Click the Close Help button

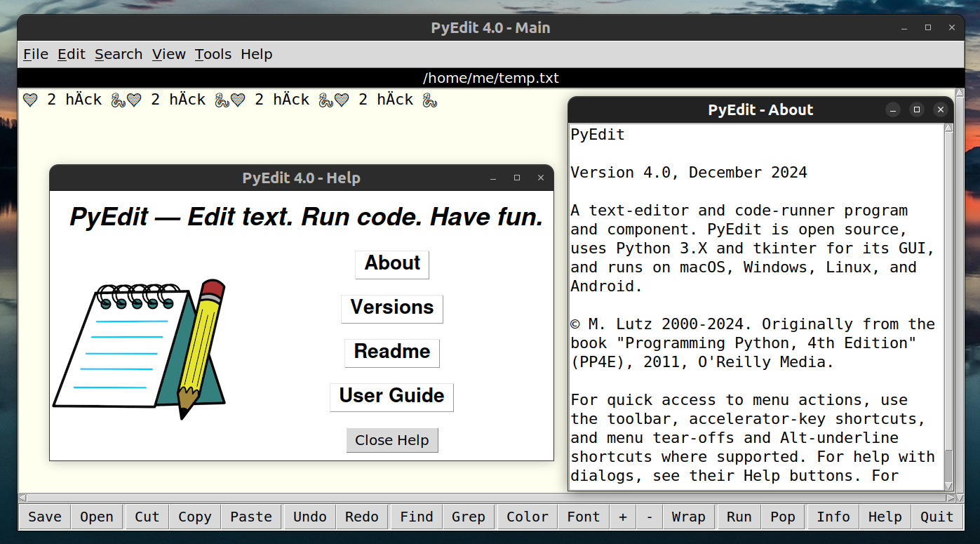point(392,440)
